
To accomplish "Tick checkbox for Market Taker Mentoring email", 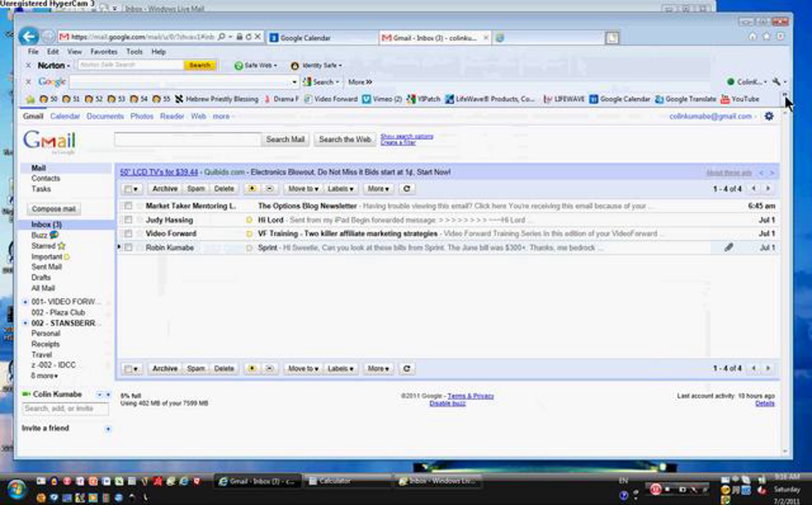I will point(128,206).
